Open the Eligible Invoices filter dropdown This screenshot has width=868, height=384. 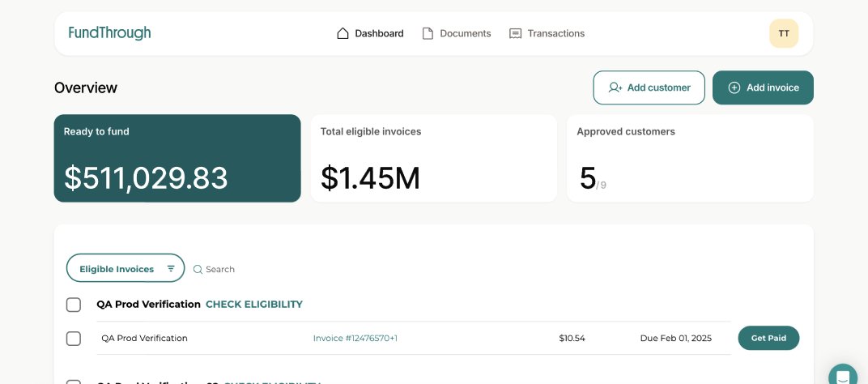[126, 269]
